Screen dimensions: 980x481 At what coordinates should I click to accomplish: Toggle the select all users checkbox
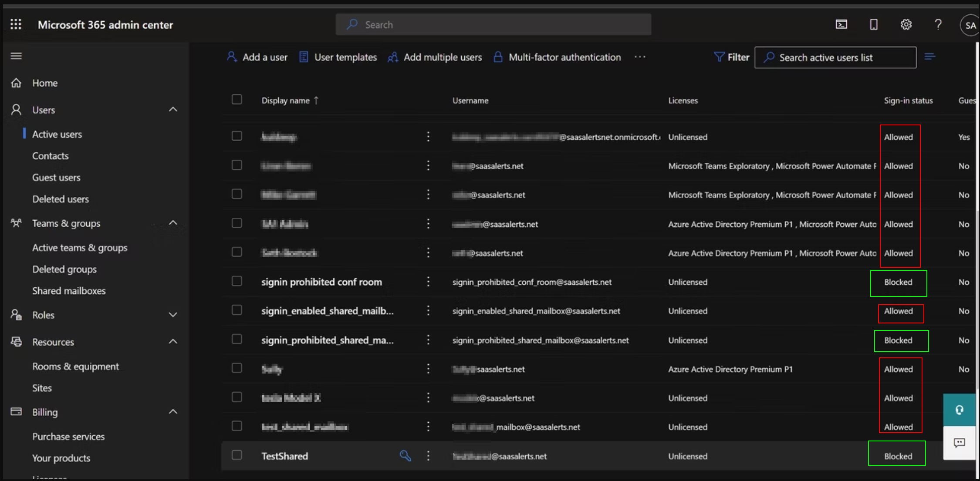coord(237,100)
